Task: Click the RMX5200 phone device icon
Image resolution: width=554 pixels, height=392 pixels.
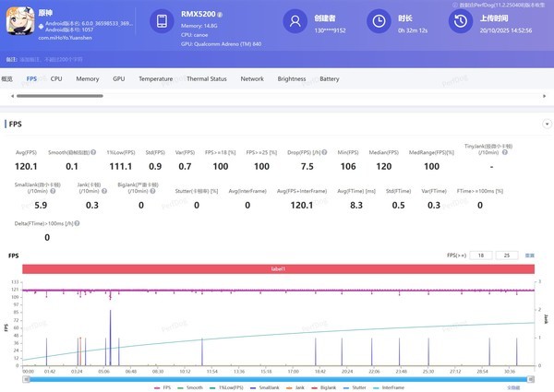Action: point(162,21)
